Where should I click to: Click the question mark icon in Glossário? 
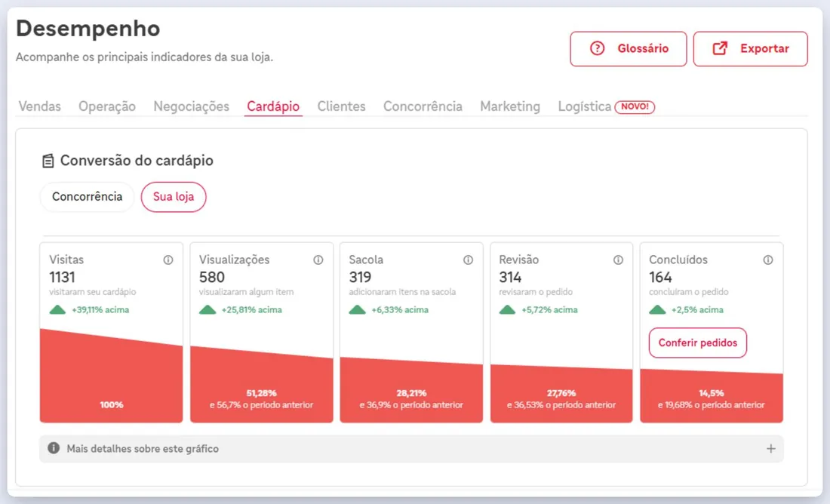[597, 48]
